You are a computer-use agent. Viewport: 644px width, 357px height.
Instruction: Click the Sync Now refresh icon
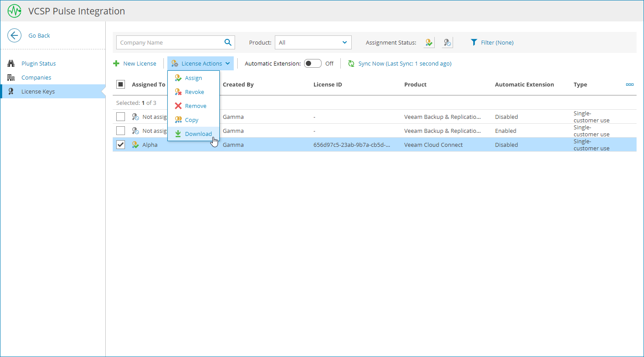coord(351,64)
